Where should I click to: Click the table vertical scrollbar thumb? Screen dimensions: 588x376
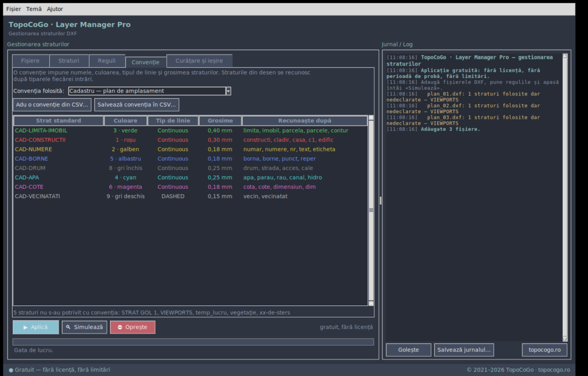click(372, 210)
